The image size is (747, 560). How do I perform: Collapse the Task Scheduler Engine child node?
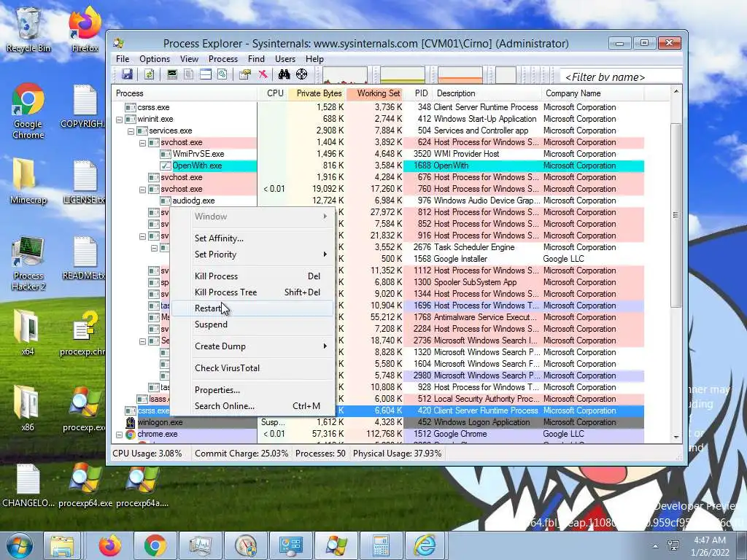[x=154, y=248]
